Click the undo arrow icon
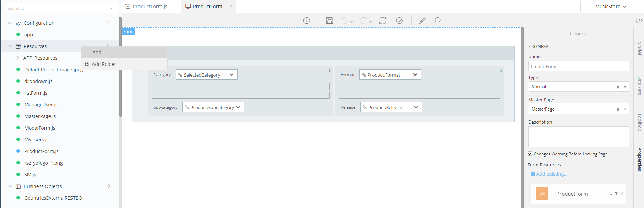Screen dimensions: 644x208 tap(344, 21)
